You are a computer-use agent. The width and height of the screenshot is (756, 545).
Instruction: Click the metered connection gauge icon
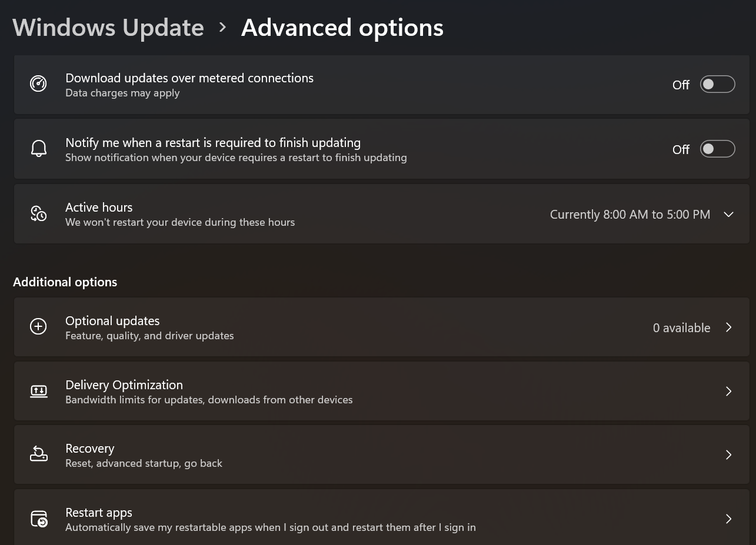(x=38, y=84)
